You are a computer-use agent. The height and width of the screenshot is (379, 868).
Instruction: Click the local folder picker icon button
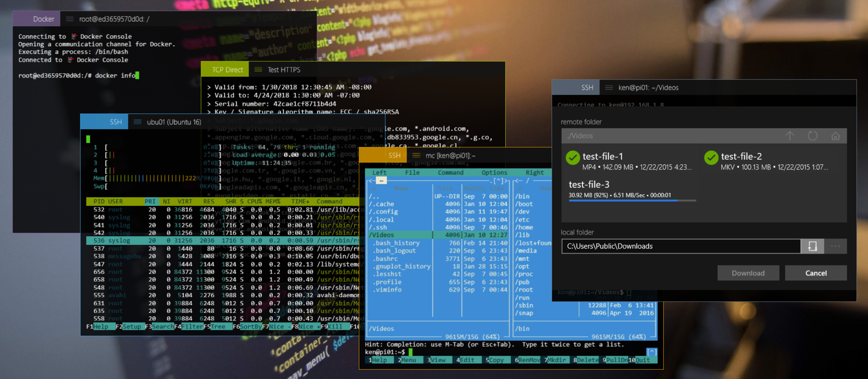click(x=813, y=246)
